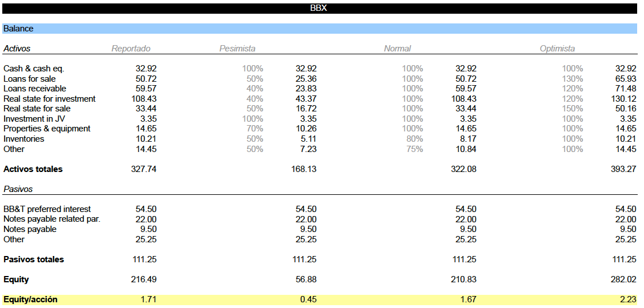
Task: Select reported Notes payable value 9.50
Action: tap(148, 229)
